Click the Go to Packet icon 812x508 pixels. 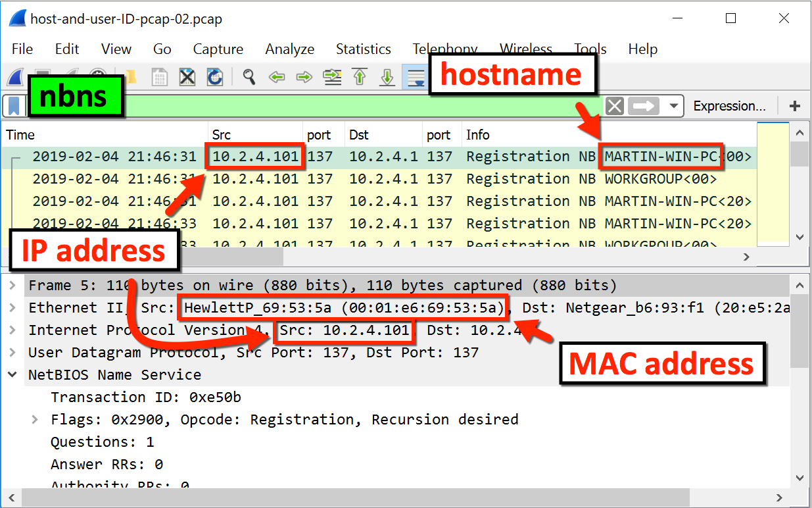332,78
